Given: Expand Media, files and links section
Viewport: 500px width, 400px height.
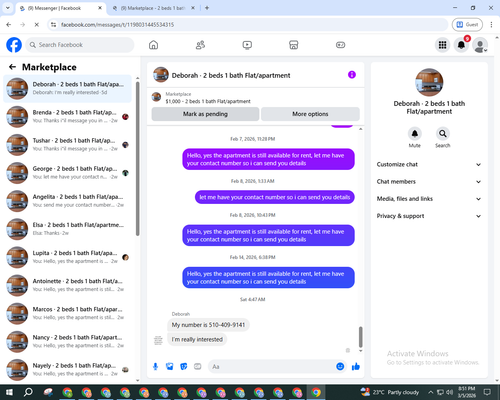Looking at the screenshot, I should pos(429,199).
